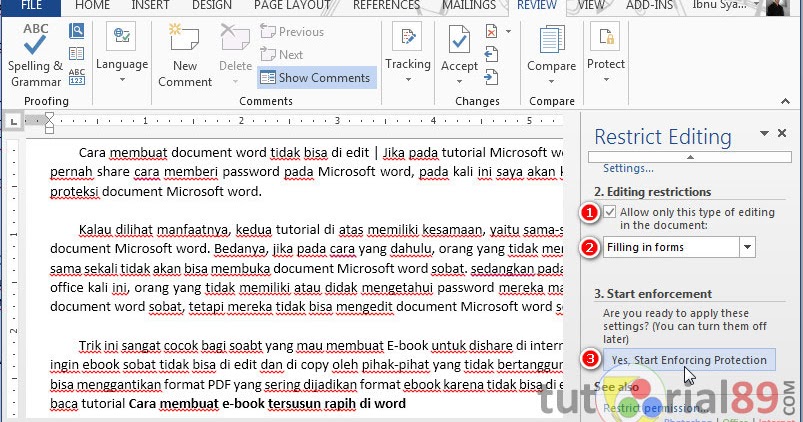Switch to the VIEW tab
This screenshot has height=422, width=803.
pyautogui.click(x=591, y=6)
